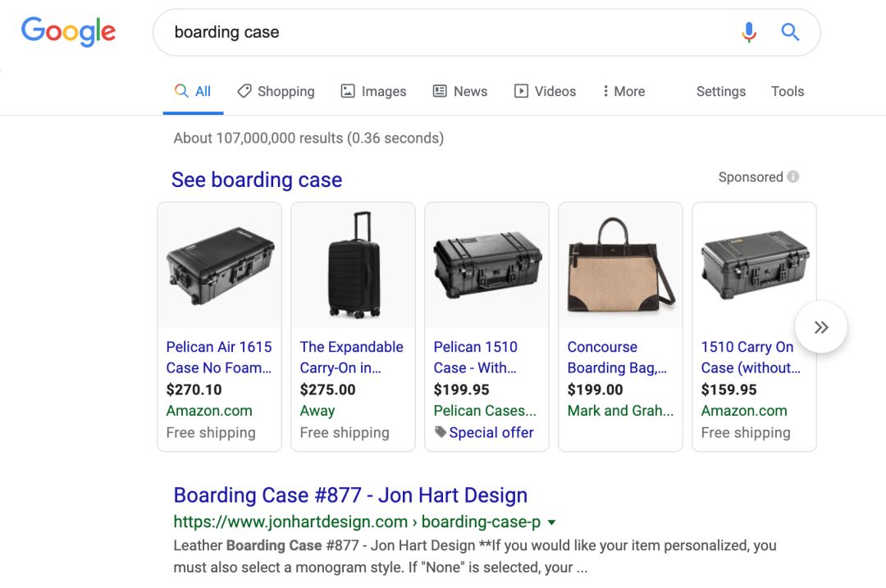Click into the search input field
Viewport: 886px width, 588px height.
pos(443,32)
